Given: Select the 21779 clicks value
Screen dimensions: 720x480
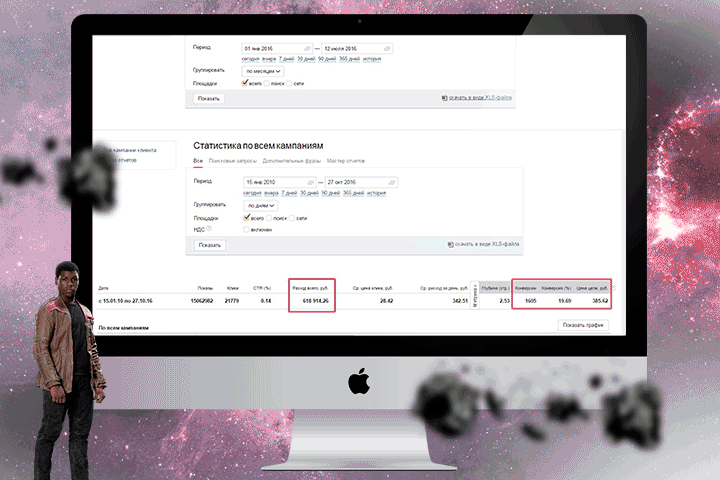Looking at the screenshot, I should [x=231, y=301].
